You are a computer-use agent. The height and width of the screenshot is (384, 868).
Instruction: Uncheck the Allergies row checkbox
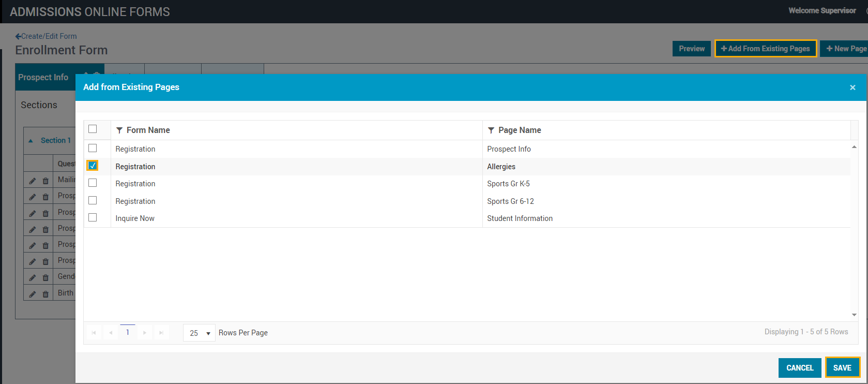pyautogui.click(x=93, y=166)
